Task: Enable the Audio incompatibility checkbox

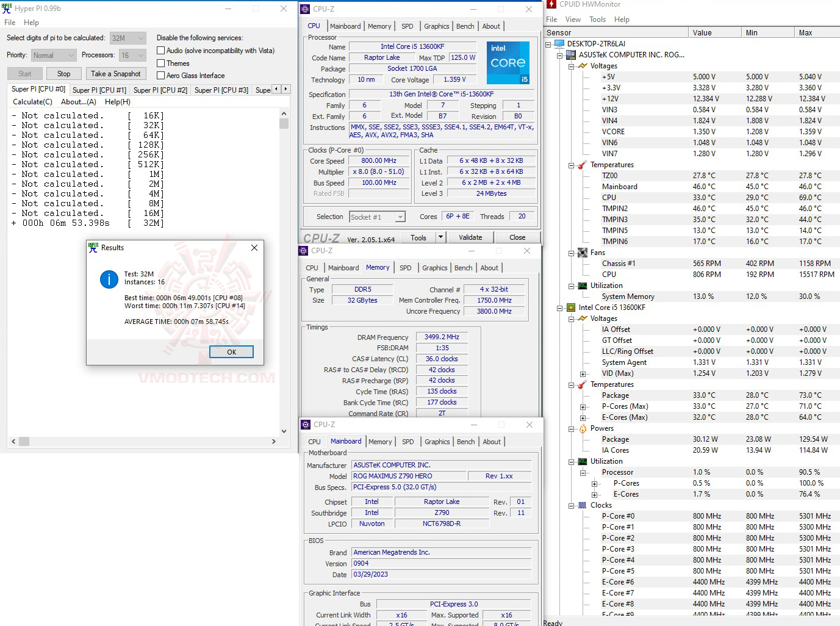Action: (161, 50)
